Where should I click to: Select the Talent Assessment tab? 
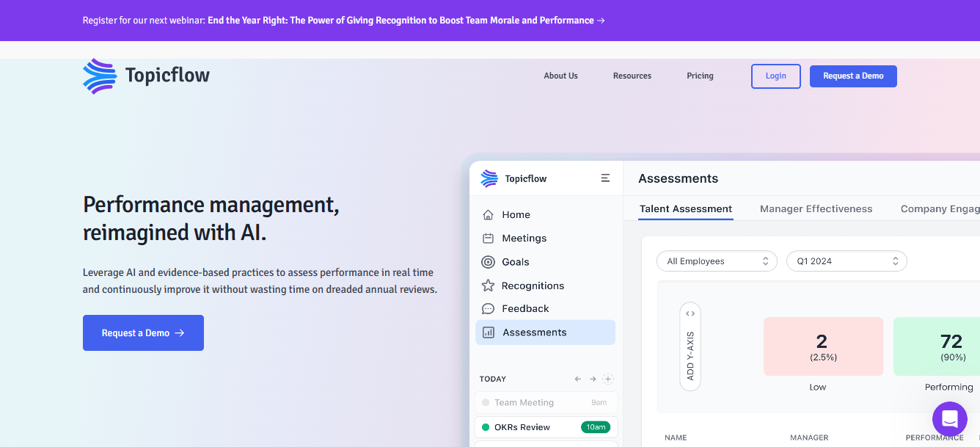pos(685,209)
